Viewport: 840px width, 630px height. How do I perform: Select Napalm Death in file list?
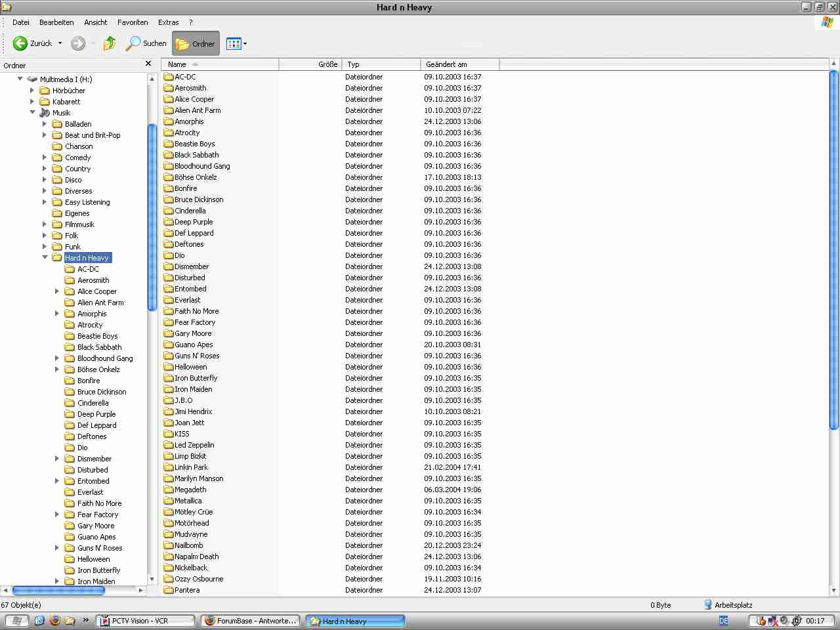point(196,556)
